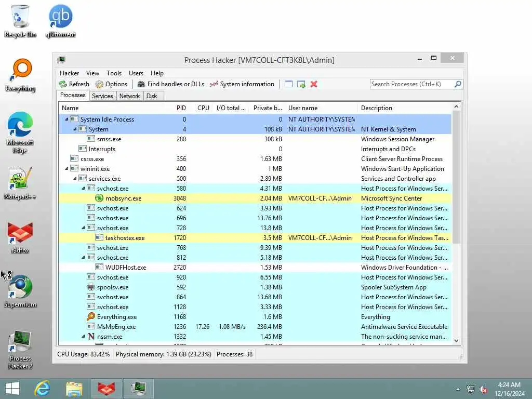Sort by the Description column header
This screenshot has height=399, width=532.
[x=405, y=108]
